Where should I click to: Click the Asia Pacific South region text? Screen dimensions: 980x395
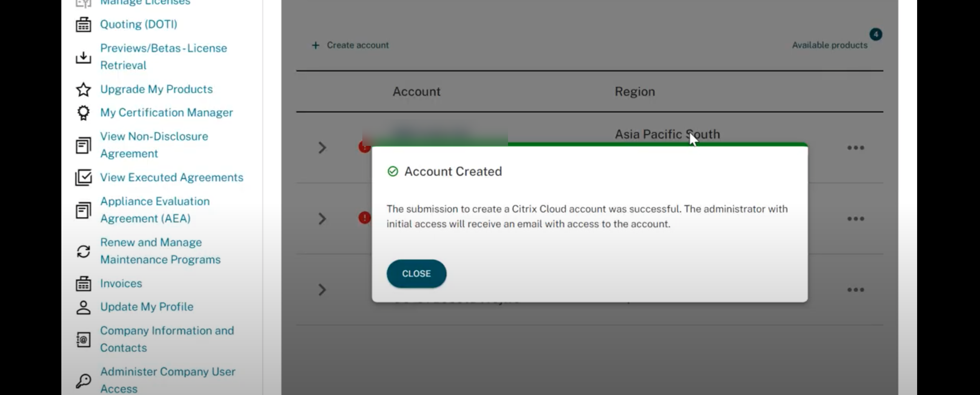[x=668, y=134]
